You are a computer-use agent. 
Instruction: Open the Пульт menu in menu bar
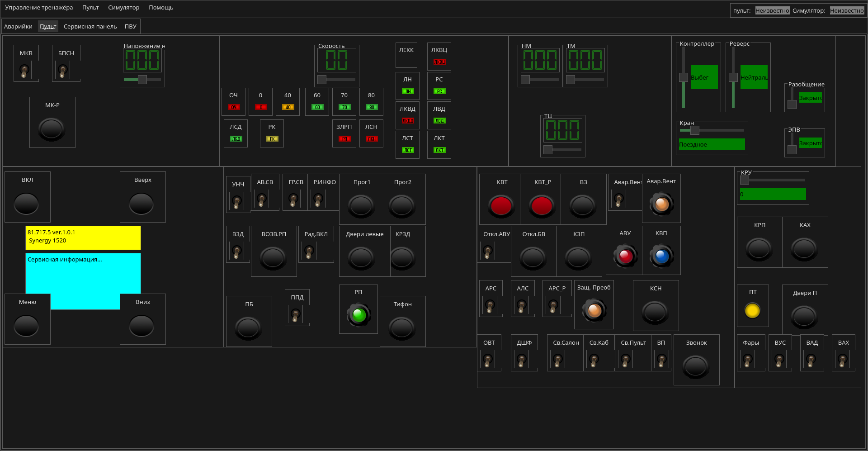[x=90, y=8]
